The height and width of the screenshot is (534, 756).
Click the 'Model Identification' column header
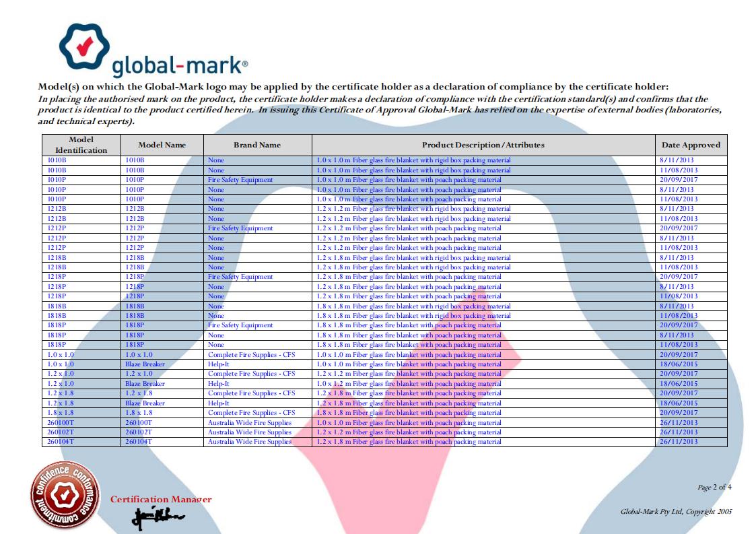pyautogui.click(x=81, y=145)
